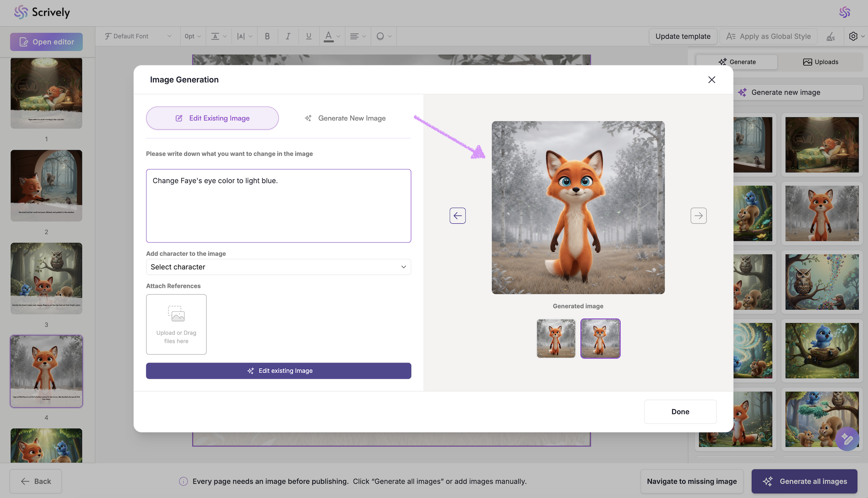Toggle italic formatting
This screenshot has width=868, height=498.
coord(288,36)
